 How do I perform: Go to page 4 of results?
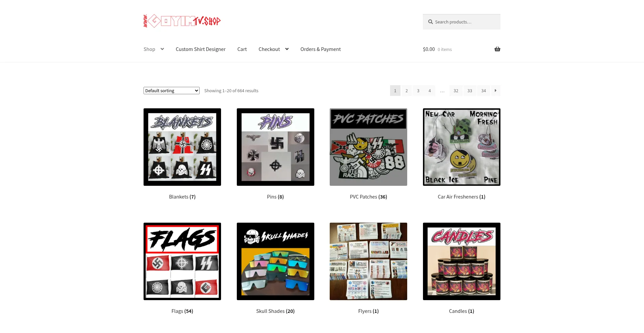click(x=430, y=91)
